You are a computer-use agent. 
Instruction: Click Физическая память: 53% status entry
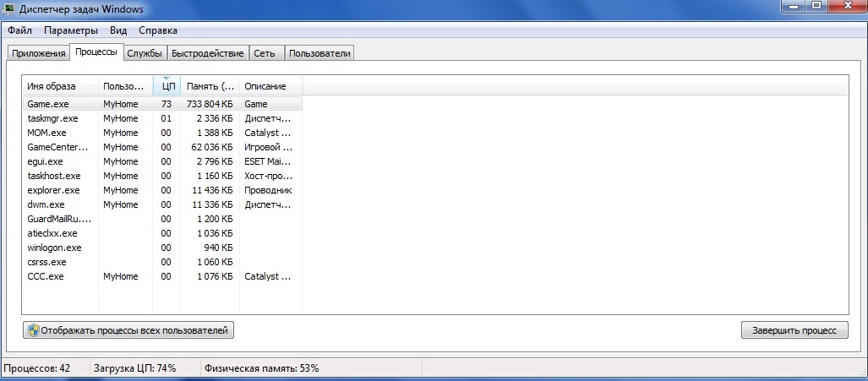tap(261, 368)
